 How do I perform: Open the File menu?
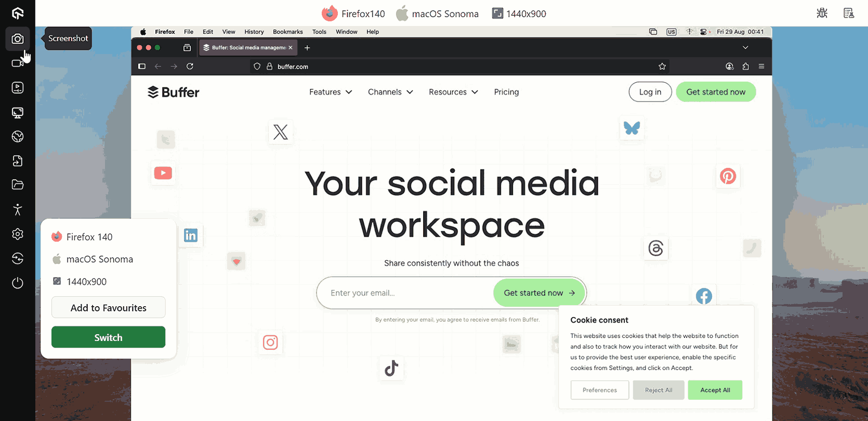pos(189,32)
